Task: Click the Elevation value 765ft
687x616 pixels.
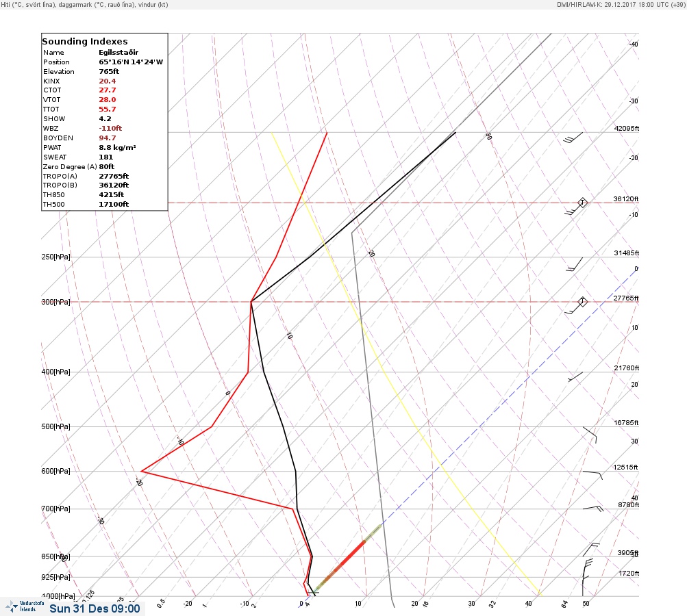Action: coord(109,71)
